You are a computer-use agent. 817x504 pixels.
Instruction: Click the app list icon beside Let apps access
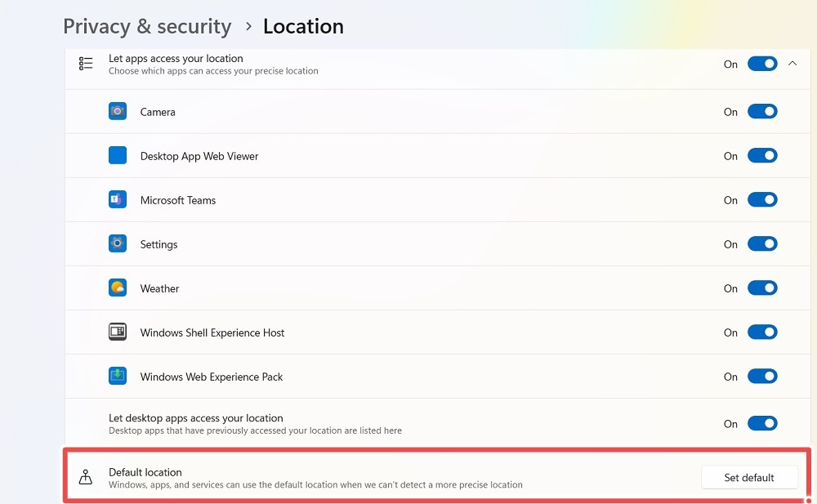pyautogui.click(x=86, y=63)
